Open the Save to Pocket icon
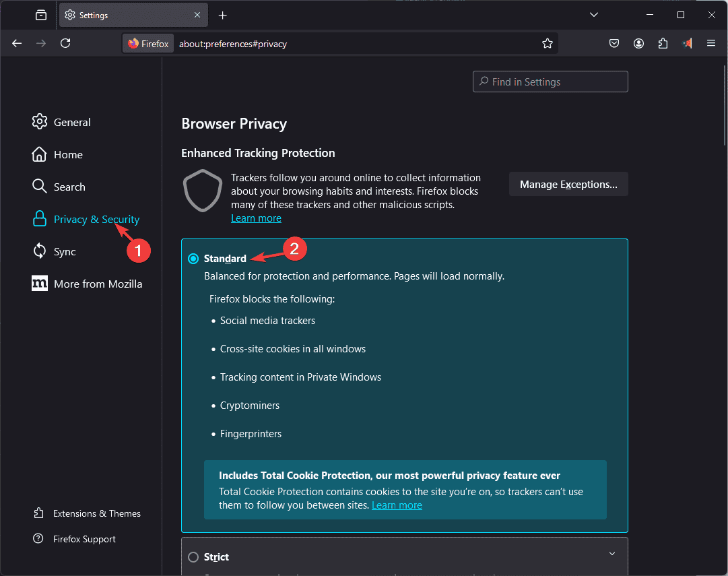The height and width of the screenshot is (576, 728). pyautogui.click(x=614, y=43)
